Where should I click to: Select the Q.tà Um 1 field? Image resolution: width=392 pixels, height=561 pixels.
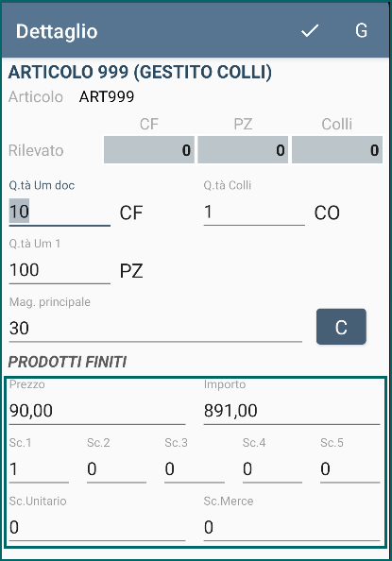[x=60, y=270]
